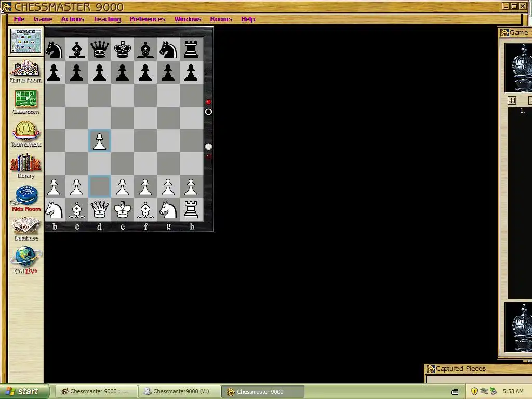This screenshot has height=399, width=532.
Task: Click move number 1. in move list
Action: [523, 111]
